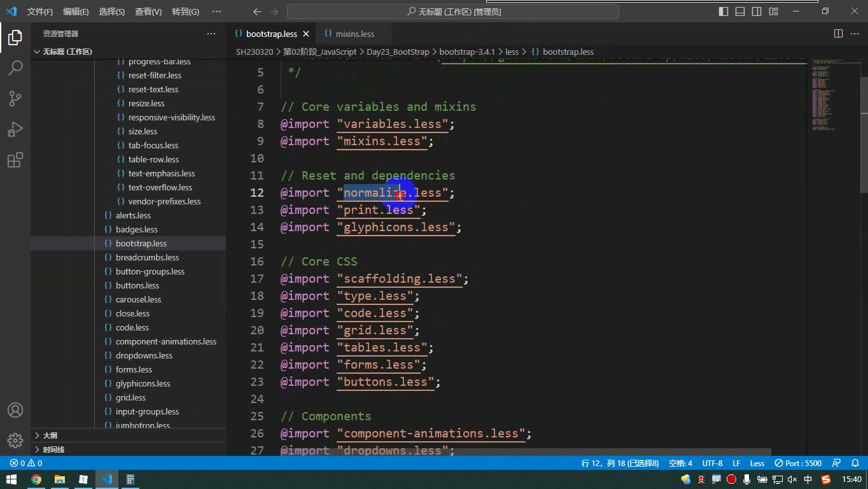Image resolution: width=868 pixels, height=489 pixels.
Task: Toggle the bottom panel layout button
Action: tap(740, 11)
